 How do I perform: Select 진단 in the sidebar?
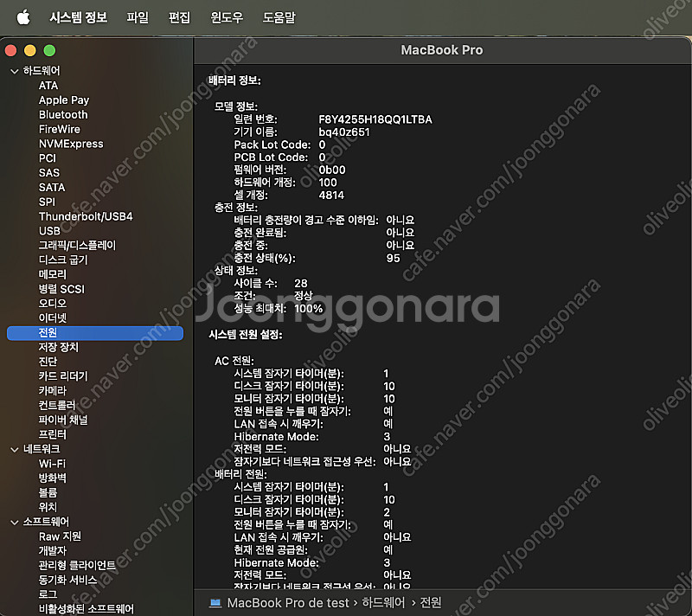(48, 362)
